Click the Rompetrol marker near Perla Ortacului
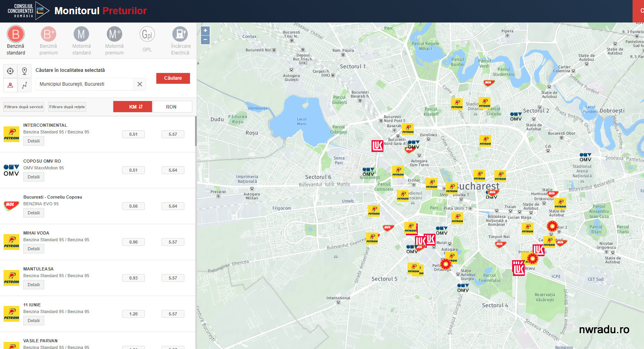Screen dimensions: 644x349 tap(446, 264)
